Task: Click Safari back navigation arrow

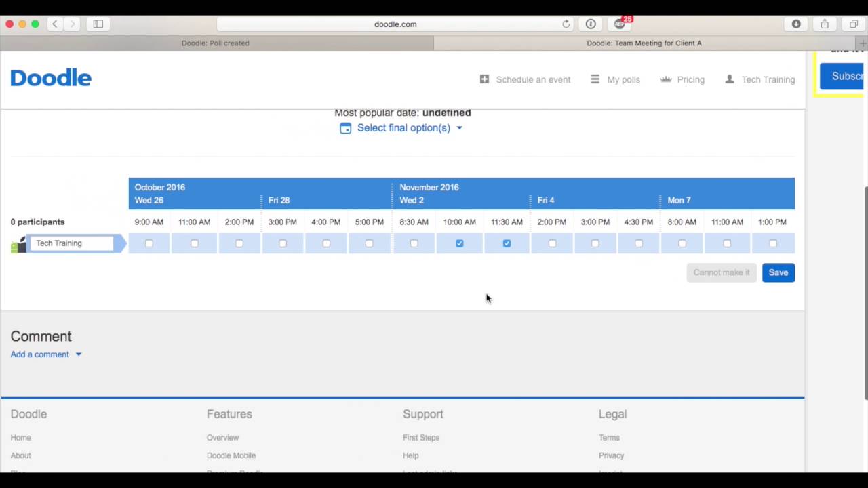Action: [55, 24]
